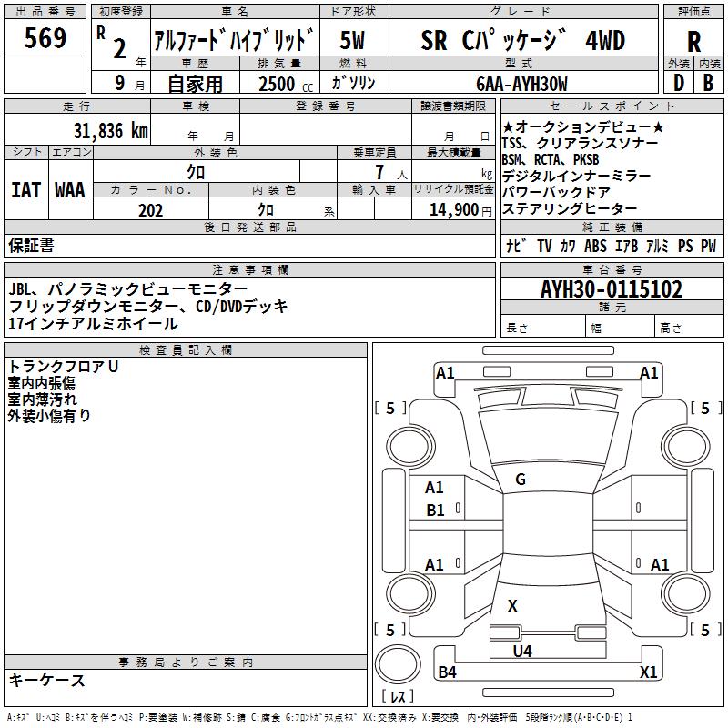Click seating capacity 7 人
The width and height of the screenshot is (728, 728).
click(x=390, y=172)
